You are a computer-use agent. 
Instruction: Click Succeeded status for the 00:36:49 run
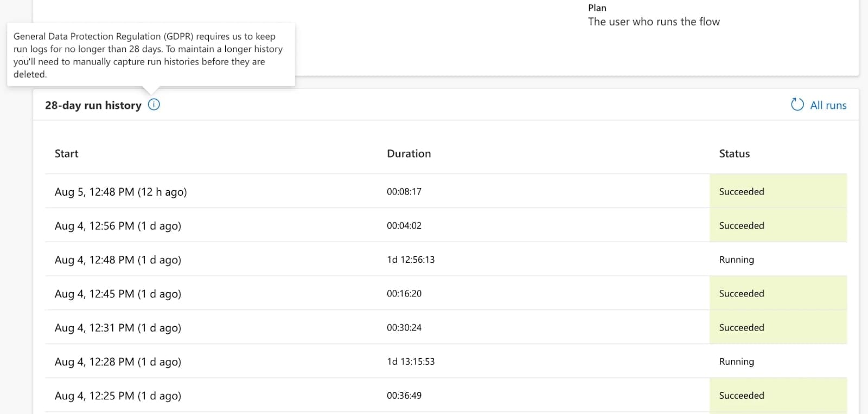point(778,396)
